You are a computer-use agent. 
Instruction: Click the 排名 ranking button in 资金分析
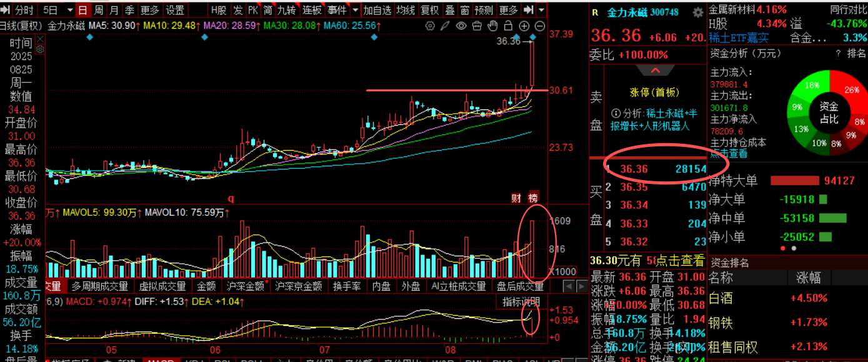click(x=856, y=54)
